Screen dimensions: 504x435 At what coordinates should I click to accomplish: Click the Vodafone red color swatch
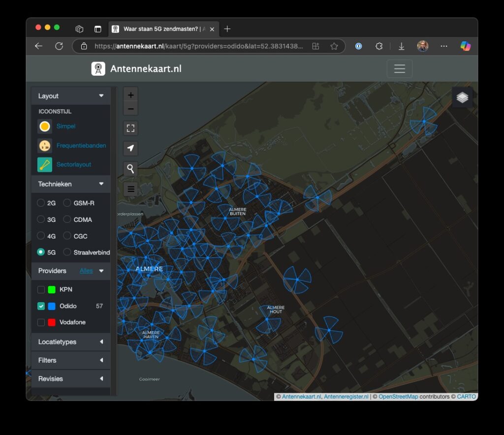tap(52, 322)
